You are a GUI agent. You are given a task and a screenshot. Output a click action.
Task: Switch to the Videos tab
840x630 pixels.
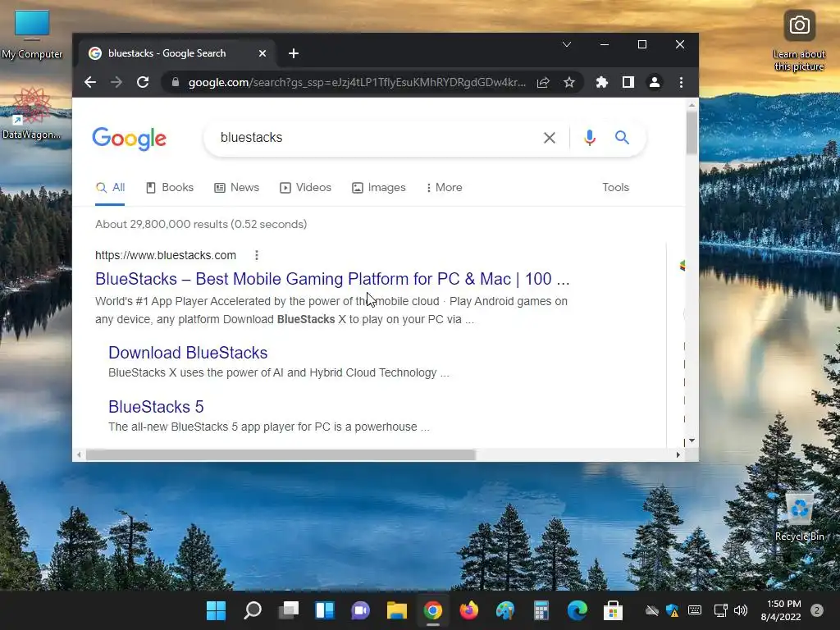pyautogui.click(x=306, y=188)
